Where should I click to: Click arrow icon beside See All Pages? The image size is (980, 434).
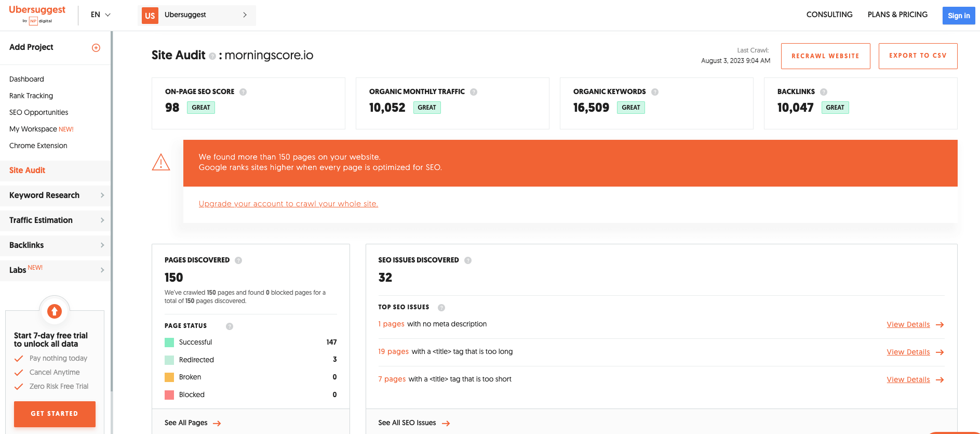(x=217, y=424)
